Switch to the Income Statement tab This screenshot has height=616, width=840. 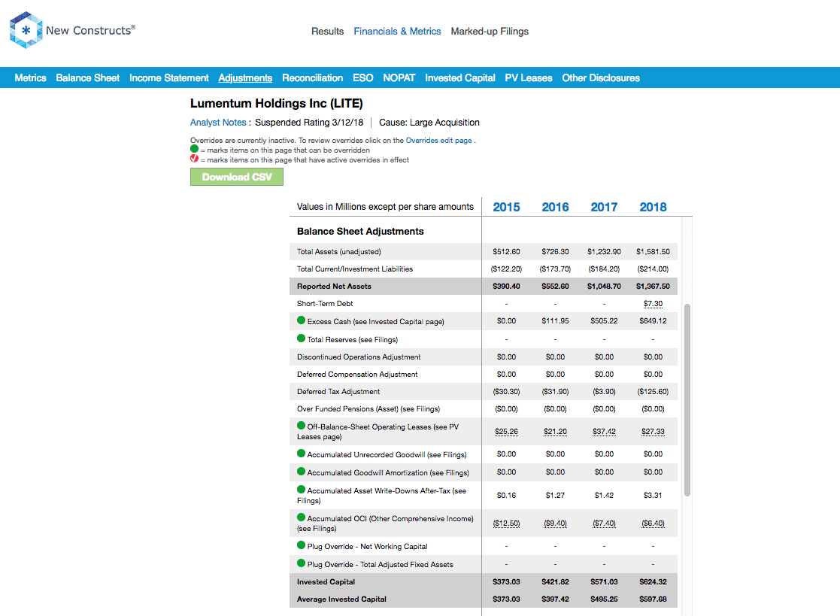coord(168,77)
